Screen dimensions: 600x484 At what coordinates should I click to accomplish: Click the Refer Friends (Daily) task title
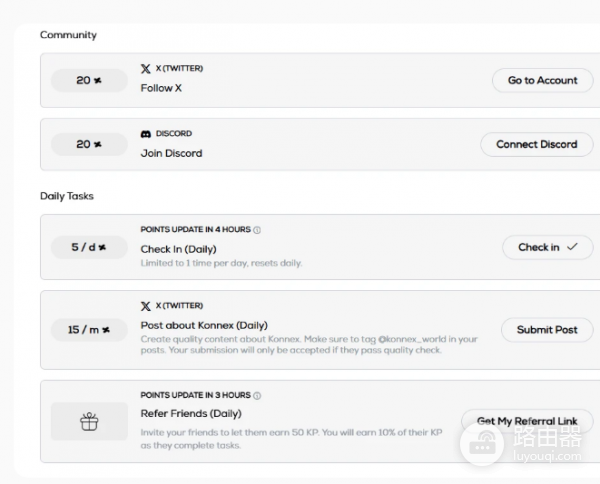[x=191, y=413]
